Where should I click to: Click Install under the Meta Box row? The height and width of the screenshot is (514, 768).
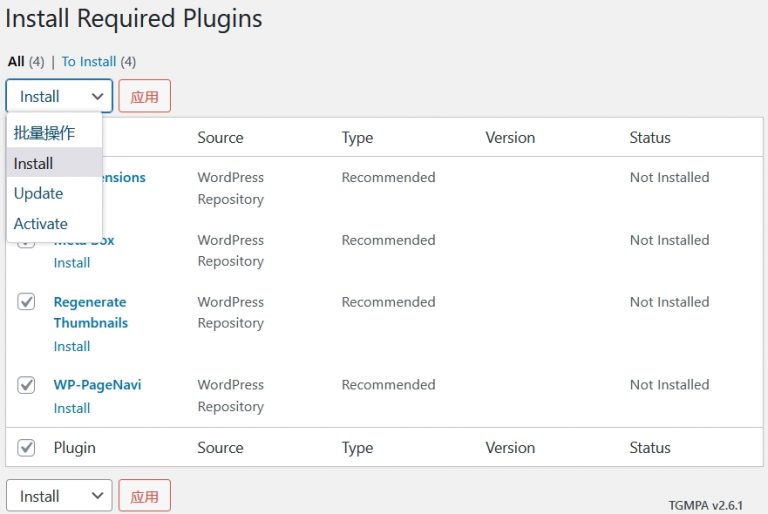pyautogui.click(x=72, y=263)
